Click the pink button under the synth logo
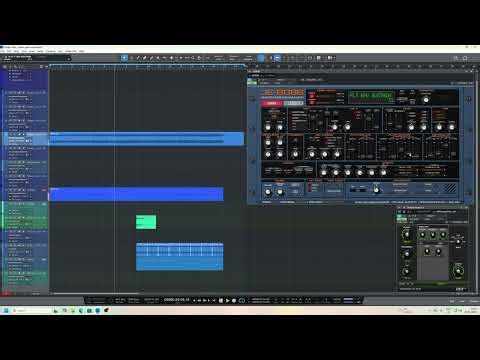Viewport: 480px width, 360px height. pos(272,103)
